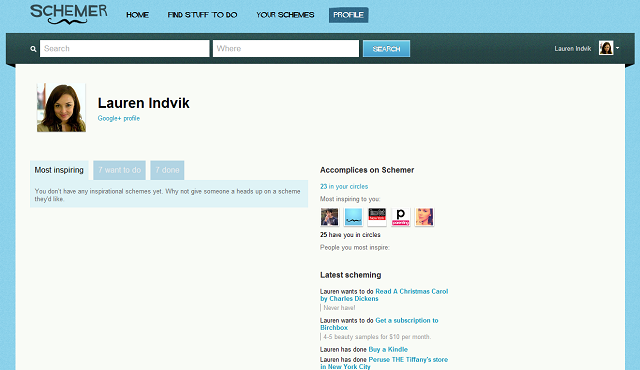Click the blue Search button
The image size is (640, 370).
tap(386, 49)
